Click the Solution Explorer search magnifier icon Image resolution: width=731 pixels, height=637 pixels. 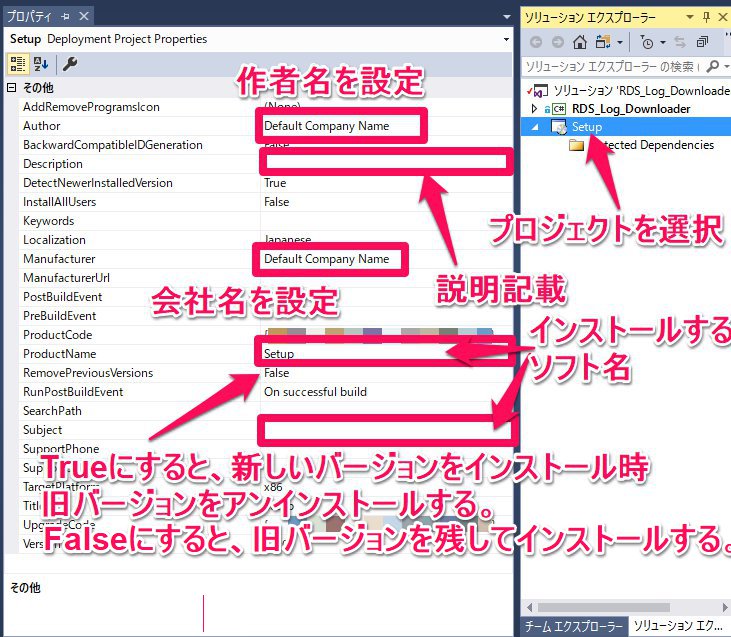pyautogui.click(x=712, y=66)
